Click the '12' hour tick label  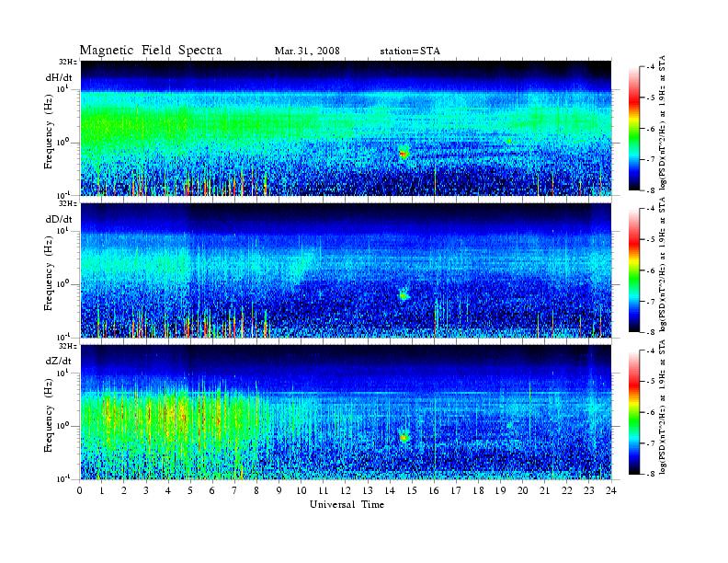pos(346,491)
